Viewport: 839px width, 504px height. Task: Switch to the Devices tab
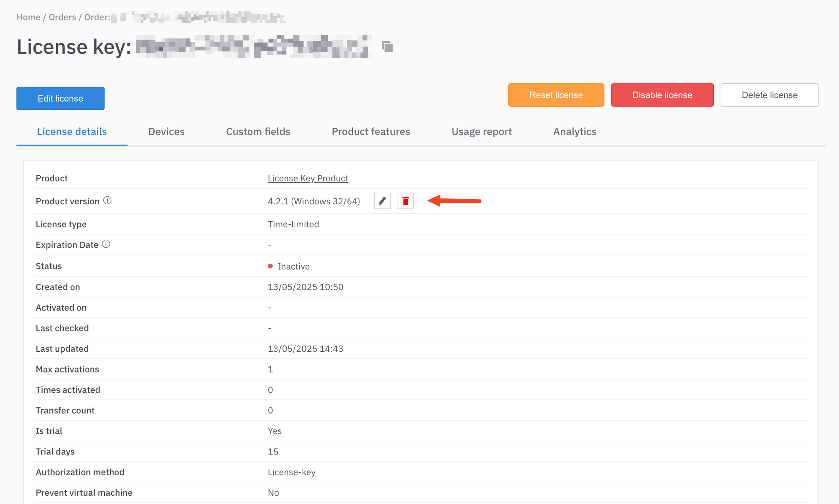click(166, 131)
